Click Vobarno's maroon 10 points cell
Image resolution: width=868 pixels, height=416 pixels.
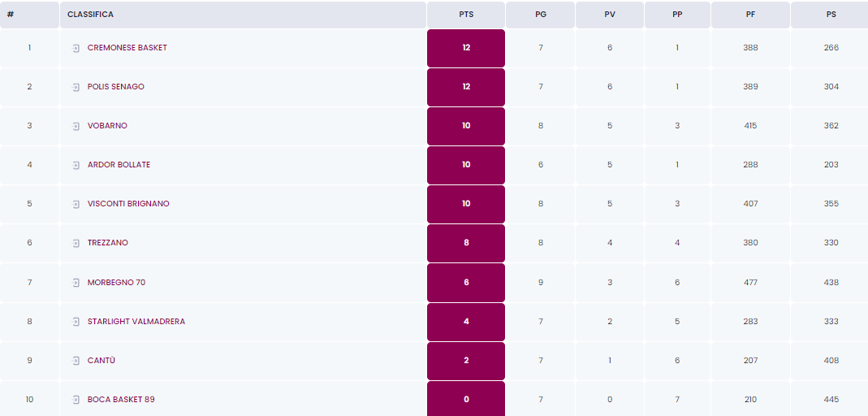pos(465,126)
